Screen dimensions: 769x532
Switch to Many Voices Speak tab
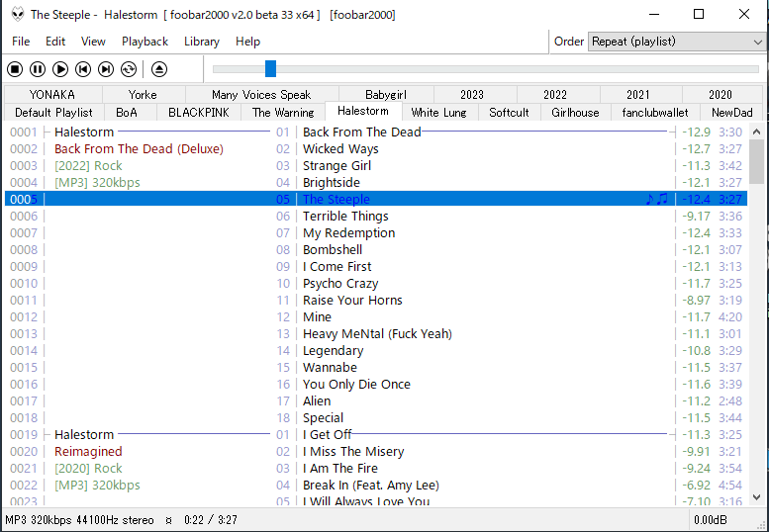(261, 95)
